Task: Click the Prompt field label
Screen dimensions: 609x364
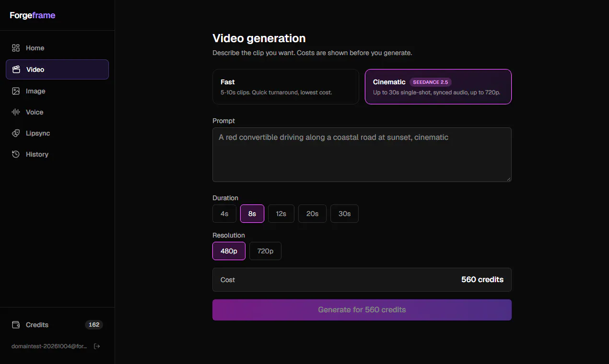Action: [224, 121]
